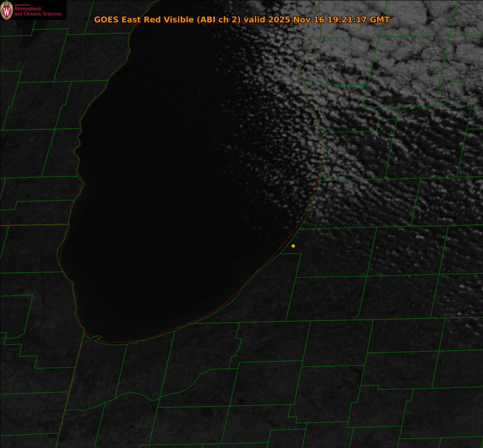Open the Atmospheric and Oceanic Sciences link
The width and height of the screenshot is (483, 448).
coord(37,12)
